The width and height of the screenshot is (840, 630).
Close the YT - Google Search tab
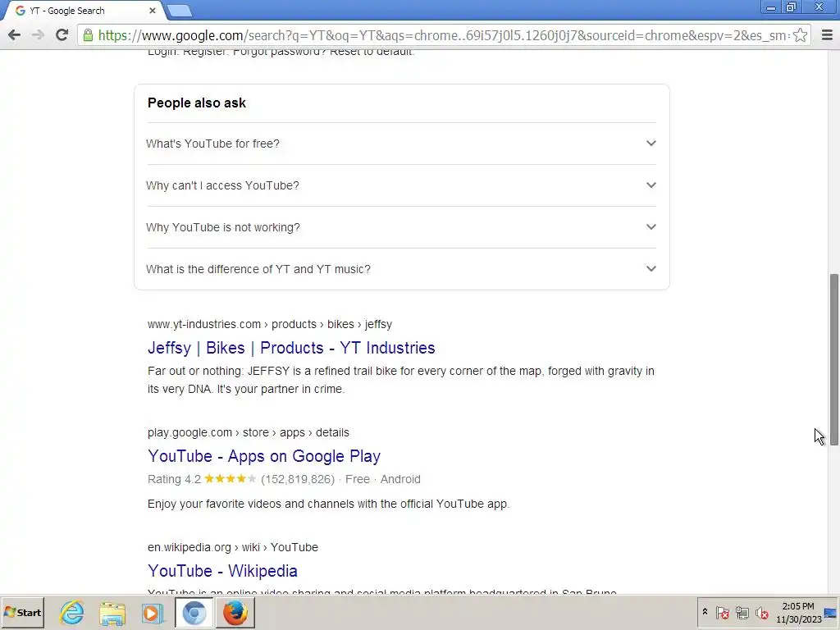click(152, 10)
